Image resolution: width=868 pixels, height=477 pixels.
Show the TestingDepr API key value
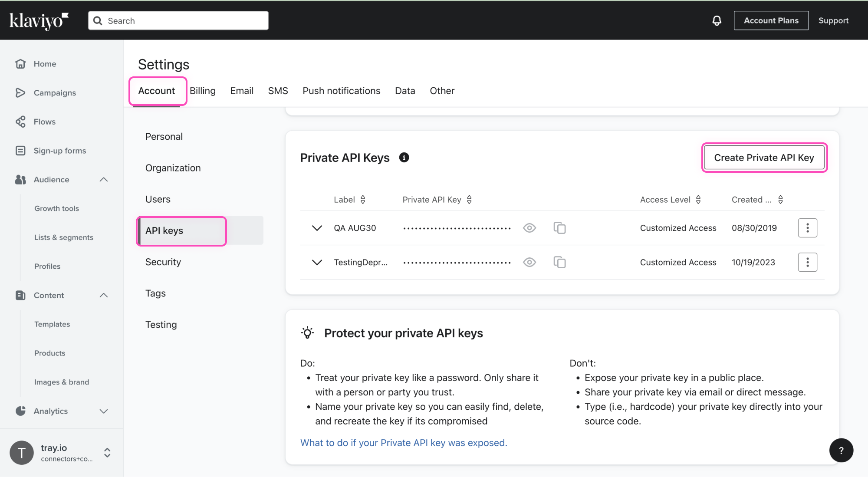(x=529, y=262)
